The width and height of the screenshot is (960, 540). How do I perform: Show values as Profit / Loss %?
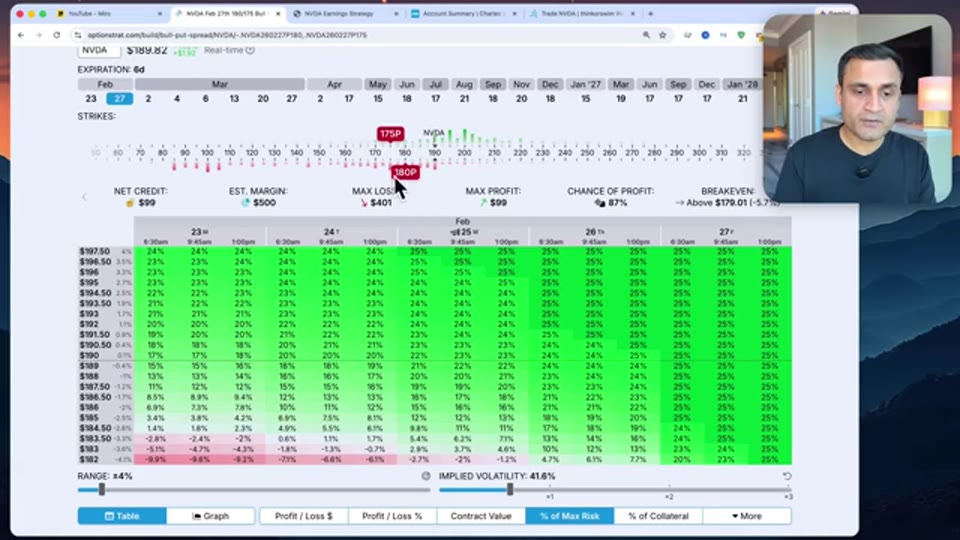[x=392, y=516]
